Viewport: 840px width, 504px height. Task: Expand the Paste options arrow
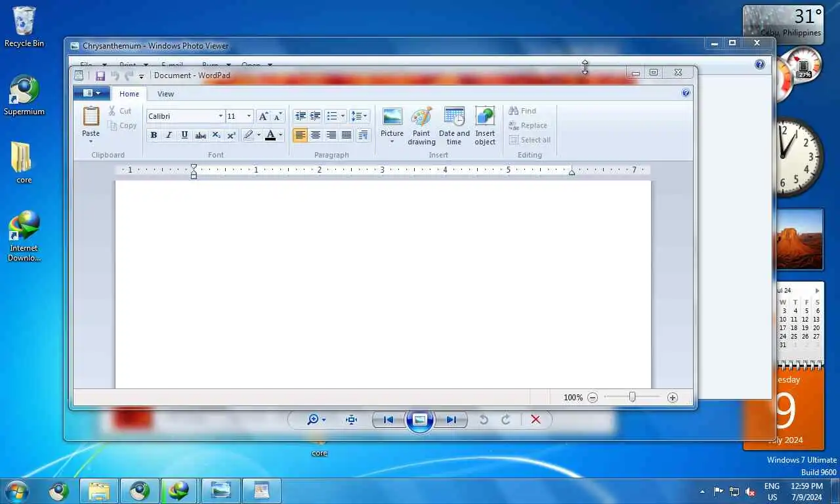pos(91,141)
